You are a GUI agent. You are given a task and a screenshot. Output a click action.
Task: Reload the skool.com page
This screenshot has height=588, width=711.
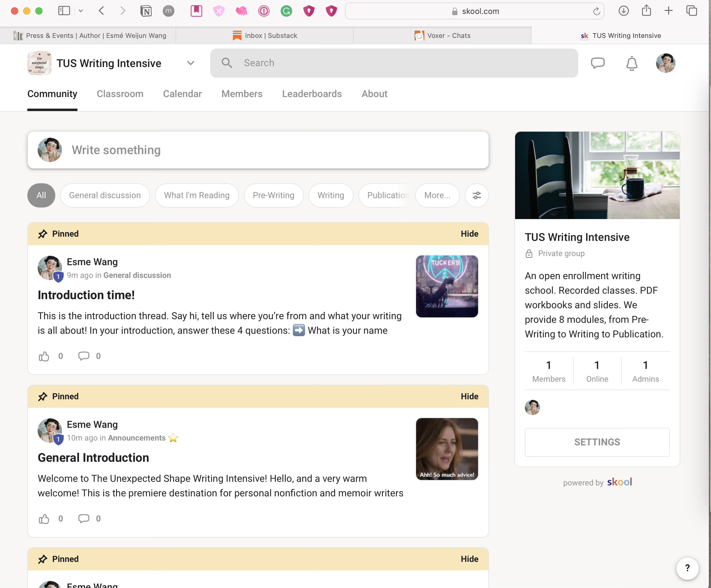(x=596, y=11)
